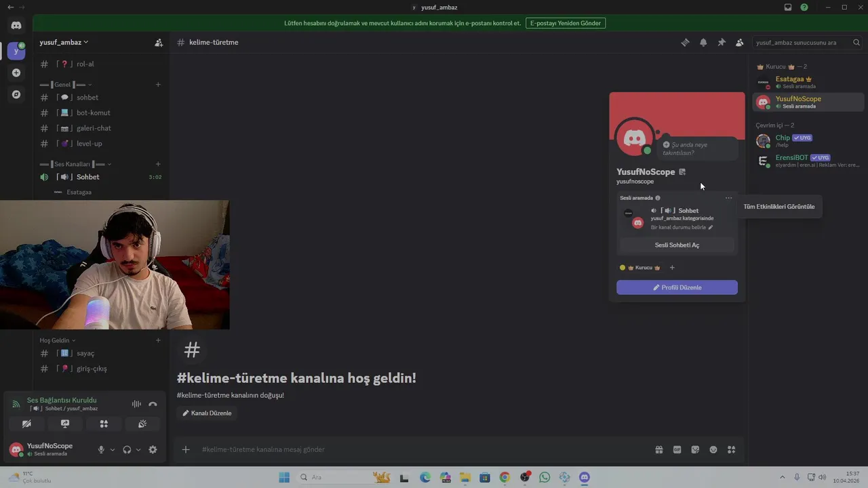
Task: Collapse the Hoş Geldin category
Action: point(58,340)
